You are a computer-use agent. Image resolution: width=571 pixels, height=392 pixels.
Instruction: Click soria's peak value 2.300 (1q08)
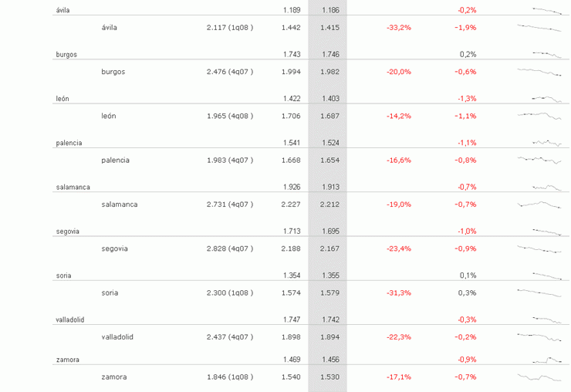coord(230,293)
